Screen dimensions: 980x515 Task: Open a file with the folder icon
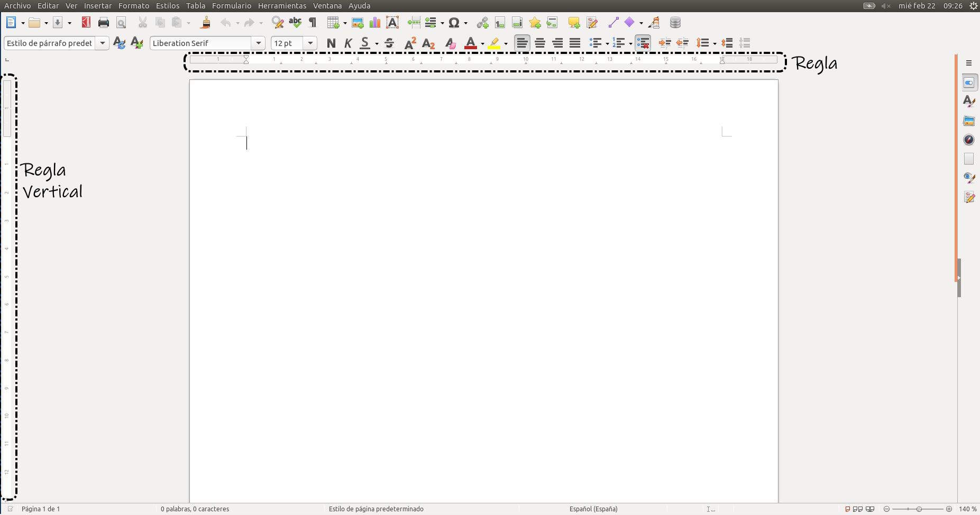[x=34, y=23]
